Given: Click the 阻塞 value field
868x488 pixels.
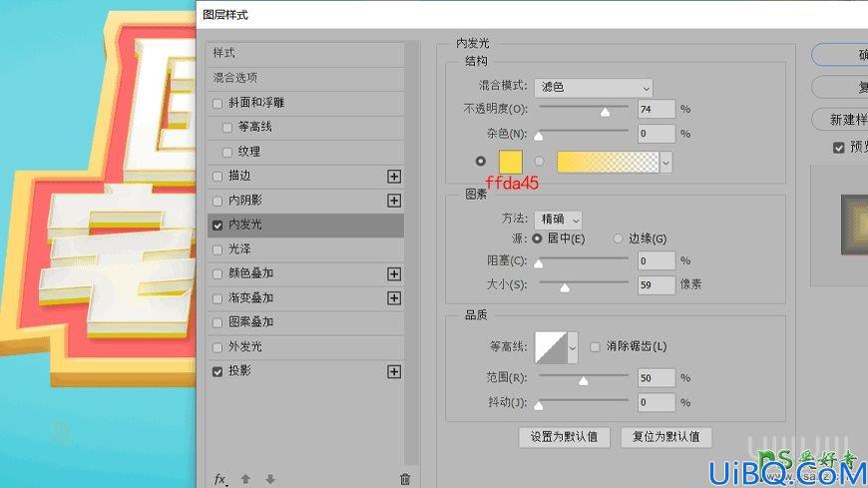Looking at the screenshot, I should 656,260.
